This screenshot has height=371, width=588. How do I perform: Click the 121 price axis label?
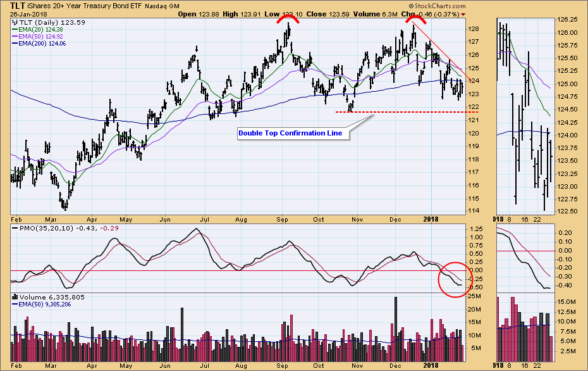[474, 120]
